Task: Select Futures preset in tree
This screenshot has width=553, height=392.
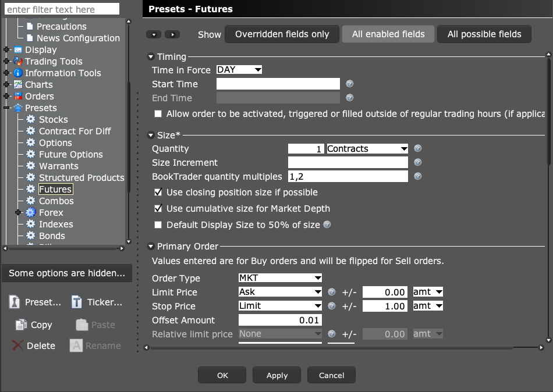Action: [x=55, y=189]
